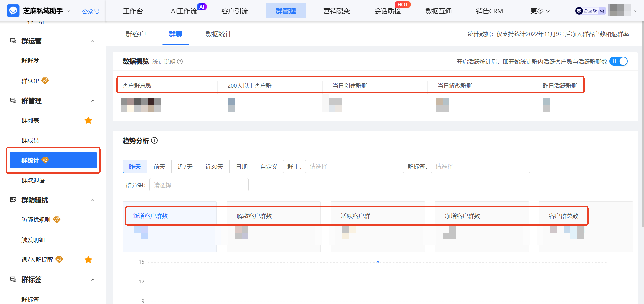The image size is (644, 304).
Task: Select the 近30天 date range
Action: pyautogui.click(x=214, y=166)
